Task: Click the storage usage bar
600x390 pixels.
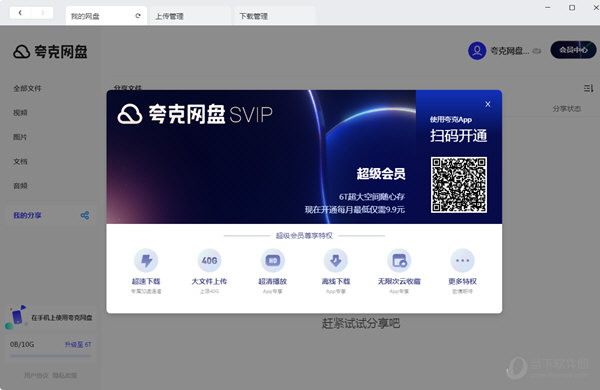Action: pos(51,356)
